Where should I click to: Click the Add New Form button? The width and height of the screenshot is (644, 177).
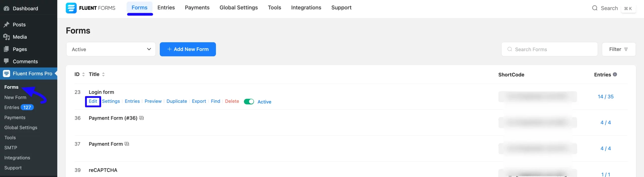point(188,49)
